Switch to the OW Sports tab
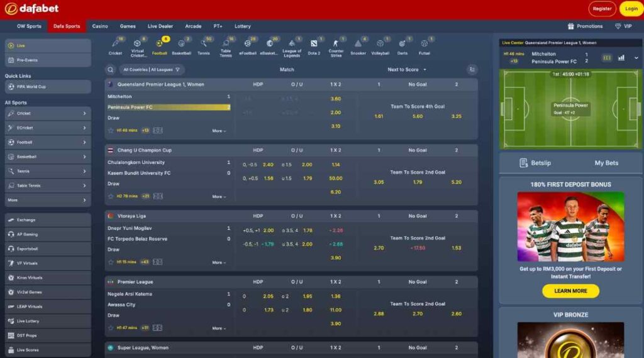 pyautogui.click(x=29, y=26)
